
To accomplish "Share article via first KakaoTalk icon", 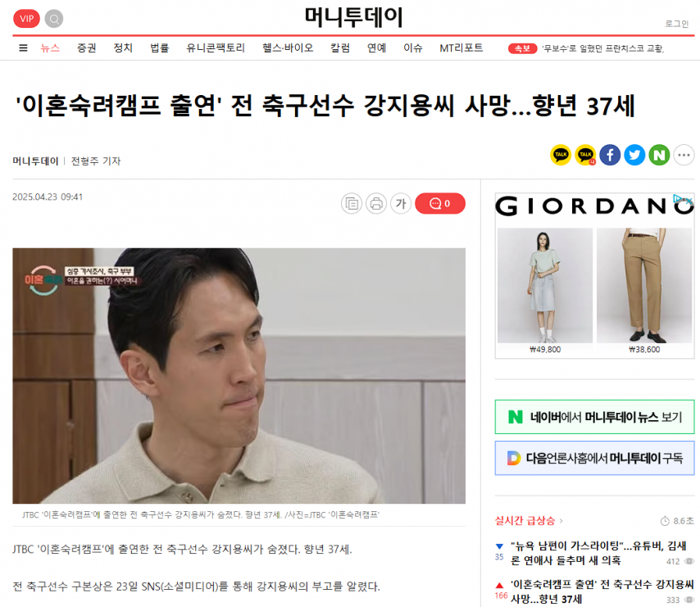I will pos(561,155).
